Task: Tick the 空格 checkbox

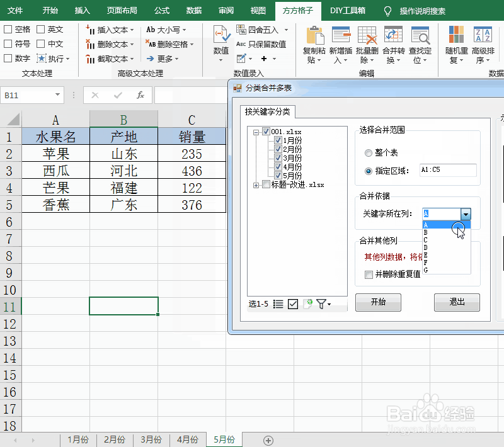Action: 8,29
